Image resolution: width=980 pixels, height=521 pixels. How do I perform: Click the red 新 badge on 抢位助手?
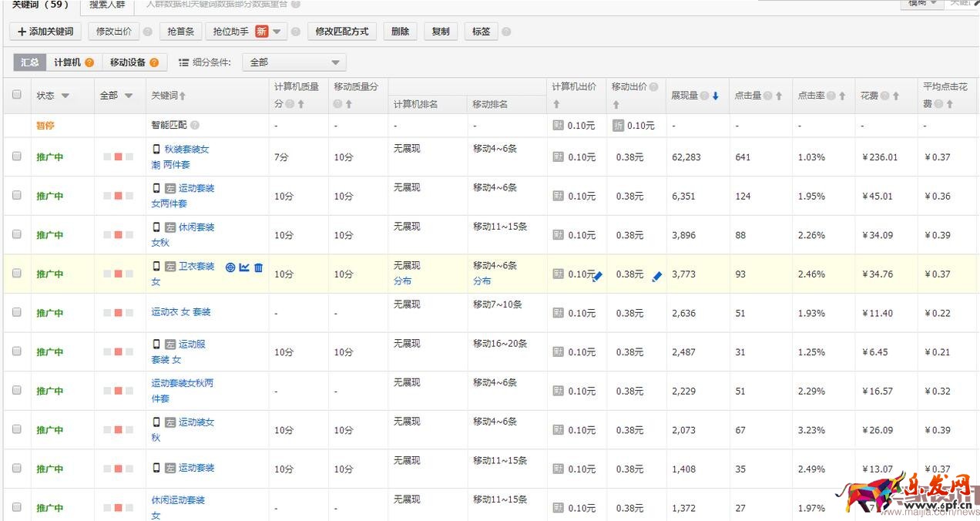pyautogui.click(x=261, y=30)
